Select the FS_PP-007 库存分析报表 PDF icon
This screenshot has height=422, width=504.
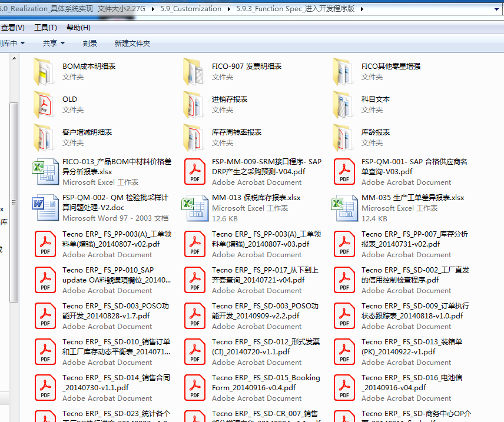[344, 244]
